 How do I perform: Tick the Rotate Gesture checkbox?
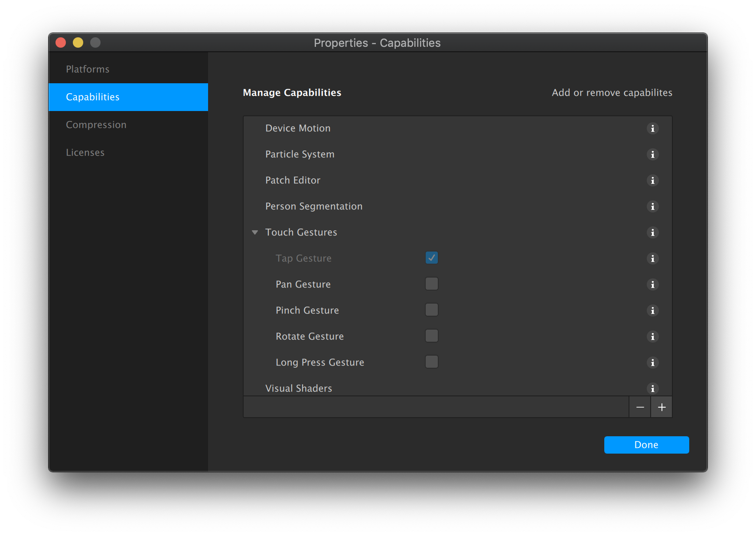click(431, 336)
